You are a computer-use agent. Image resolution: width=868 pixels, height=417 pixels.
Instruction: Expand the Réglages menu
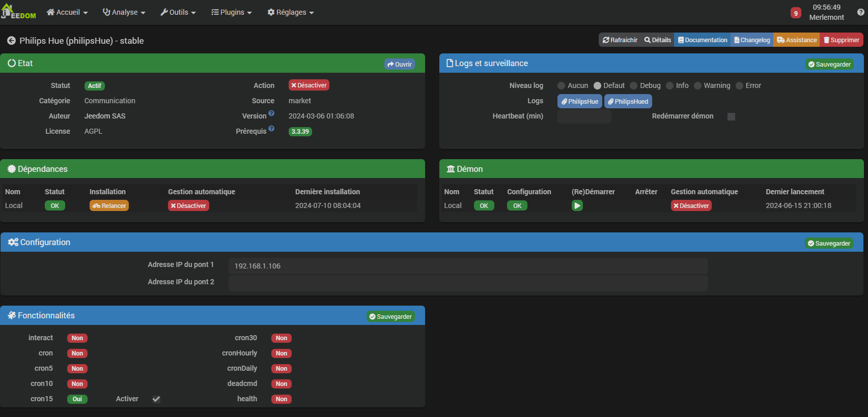[x=291, y=12]
